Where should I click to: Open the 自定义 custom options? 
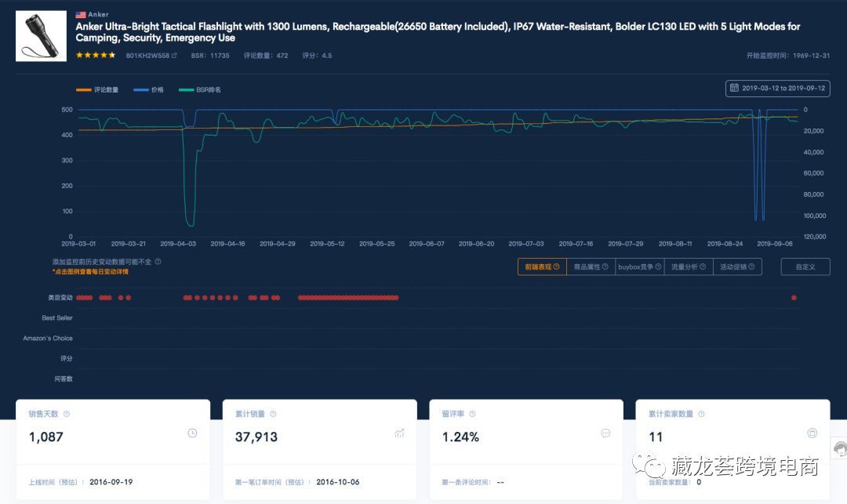pos(805,267)
